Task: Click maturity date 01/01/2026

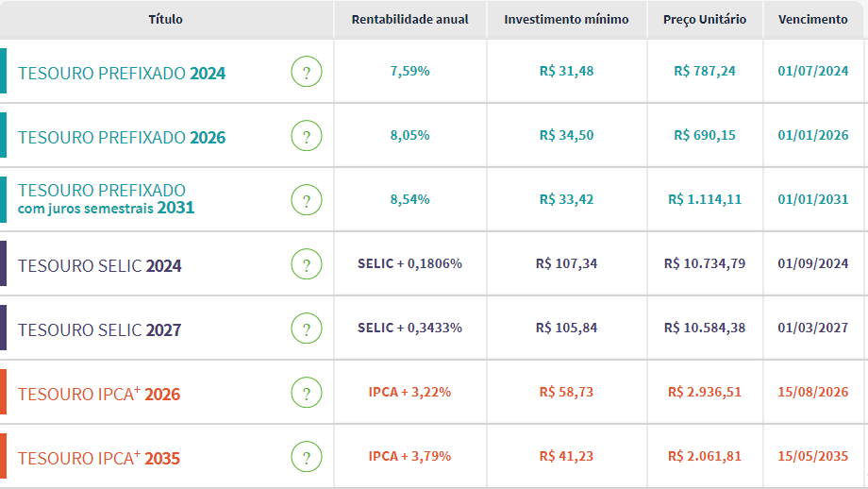Action: (x=813, y=135)
